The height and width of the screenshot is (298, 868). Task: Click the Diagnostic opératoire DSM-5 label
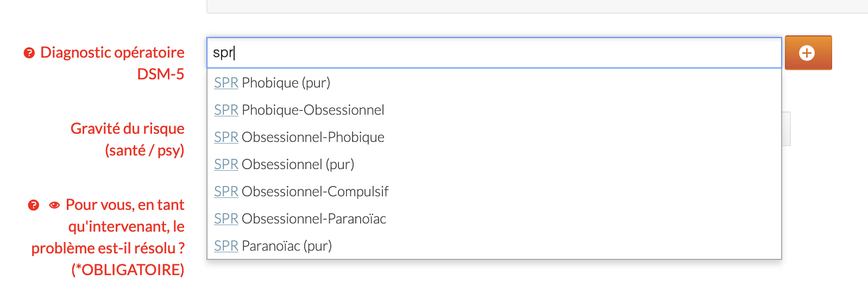click(x=112, y=63)
